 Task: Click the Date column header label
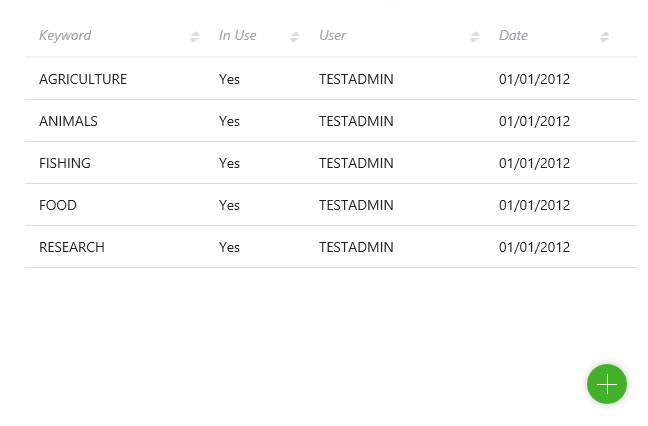point(513,36)
